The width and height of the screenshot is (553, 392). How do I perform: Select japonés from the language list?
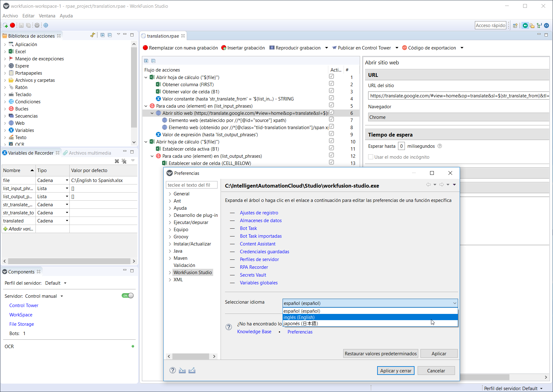click(x=370, y=324)
